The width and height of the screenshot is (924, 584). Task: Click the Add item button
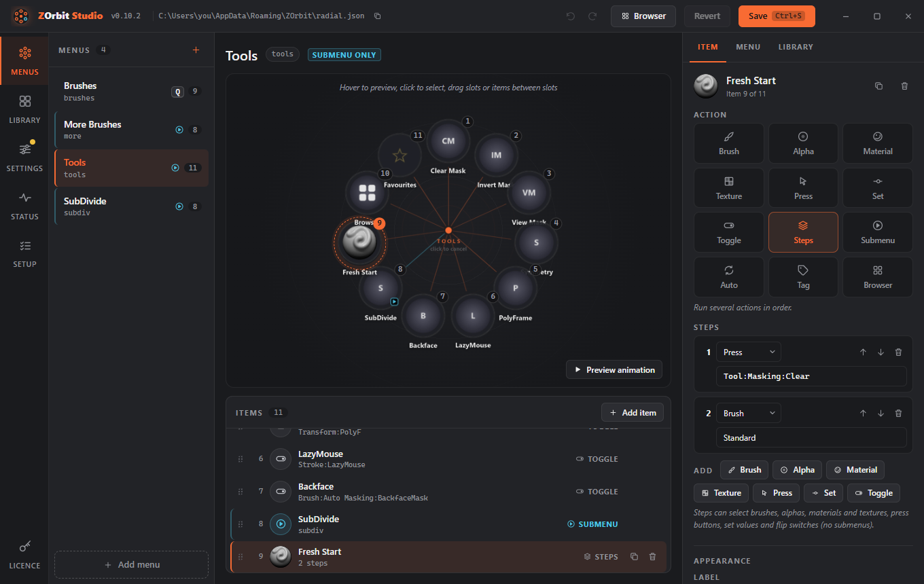pyautogui.click(x=633, y=412)
